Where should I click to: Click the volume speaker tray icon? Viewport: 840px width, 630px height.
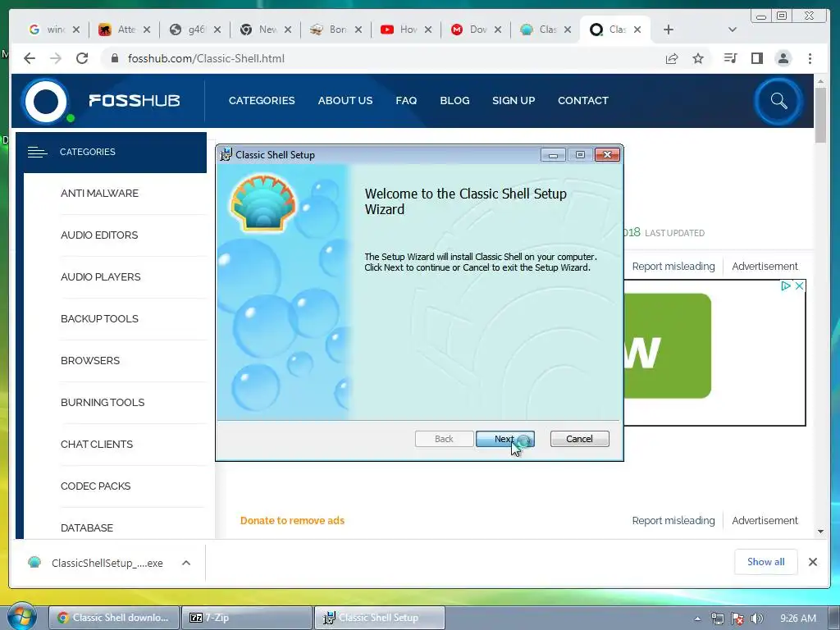[x=757, y=619]
